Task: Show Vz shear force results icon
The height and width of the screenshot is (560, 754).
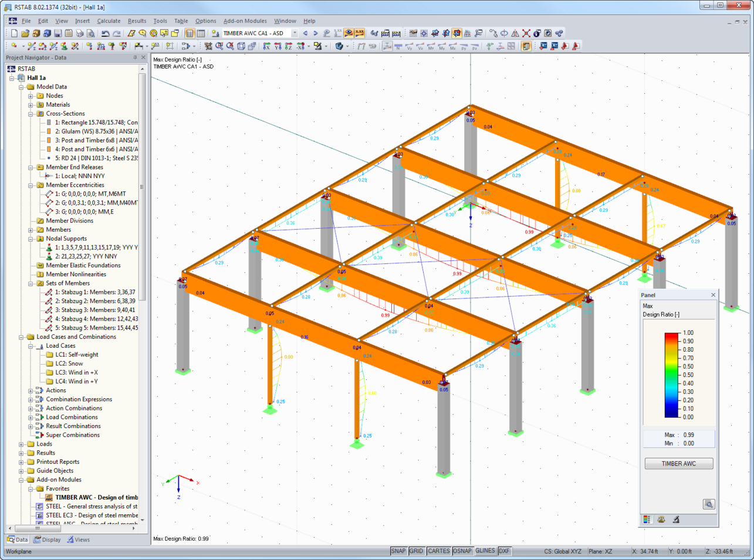Action: [420, 46]
